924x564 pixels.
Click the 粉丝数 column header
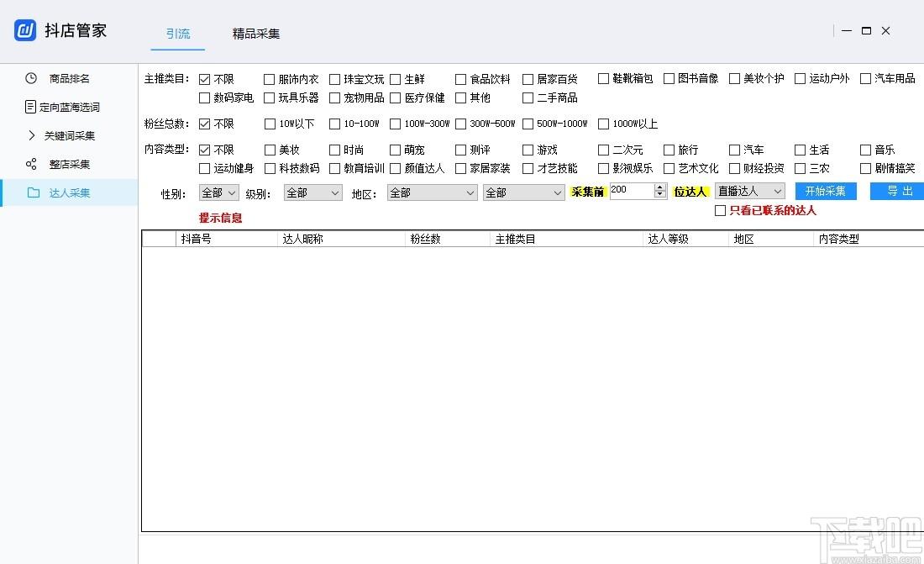[x=448, y=239]
